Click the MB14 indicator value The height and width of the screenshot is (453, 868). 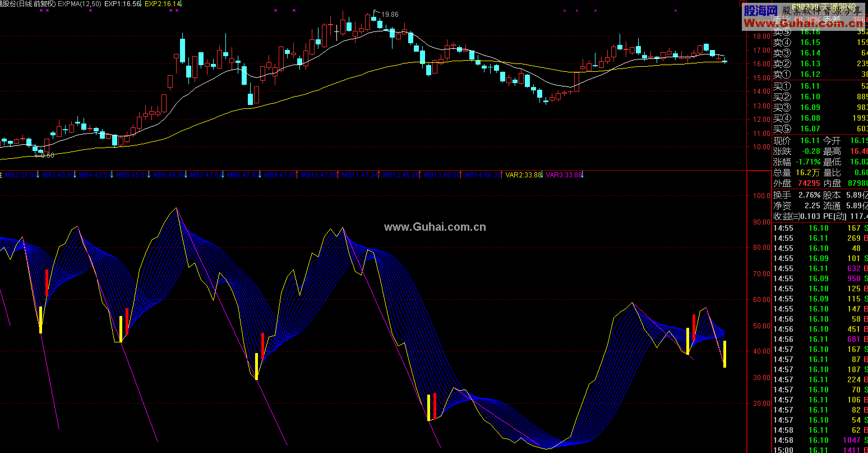483,175
